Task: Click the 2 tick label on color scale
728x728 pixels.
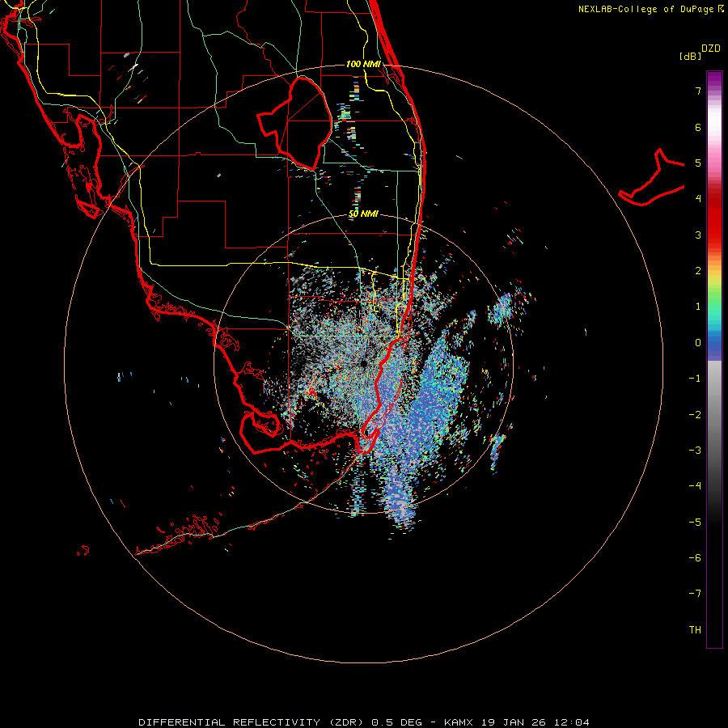Action: 698,271
